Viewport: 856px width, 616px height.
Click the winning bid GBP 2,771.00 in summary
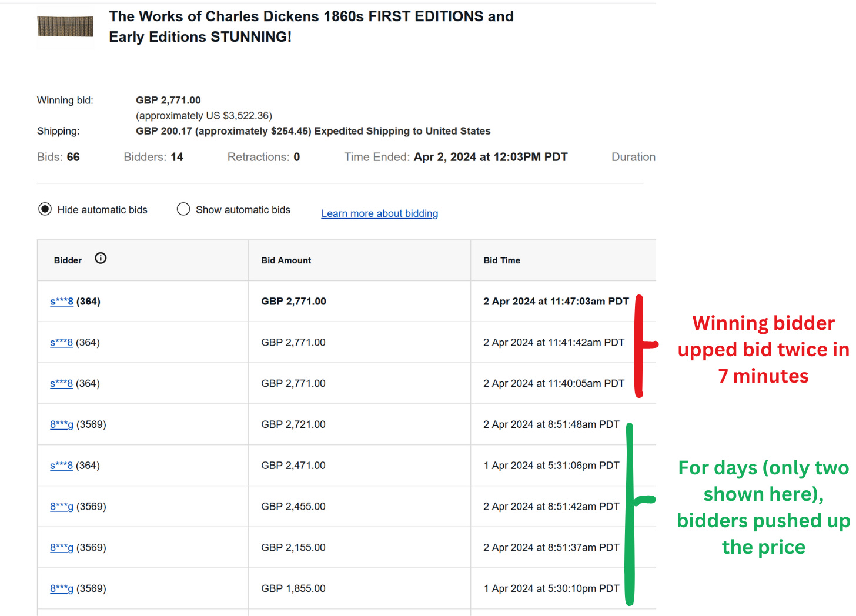(x=168, y=101)
